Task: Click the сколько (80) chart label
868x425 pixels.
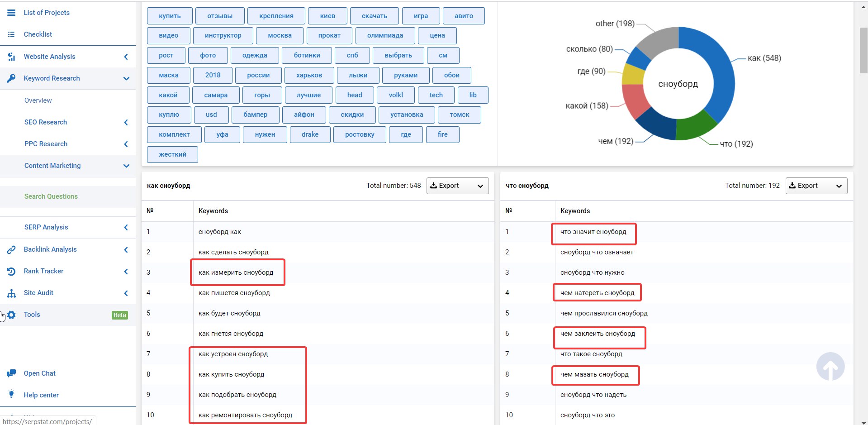Action: coord(589,49)
